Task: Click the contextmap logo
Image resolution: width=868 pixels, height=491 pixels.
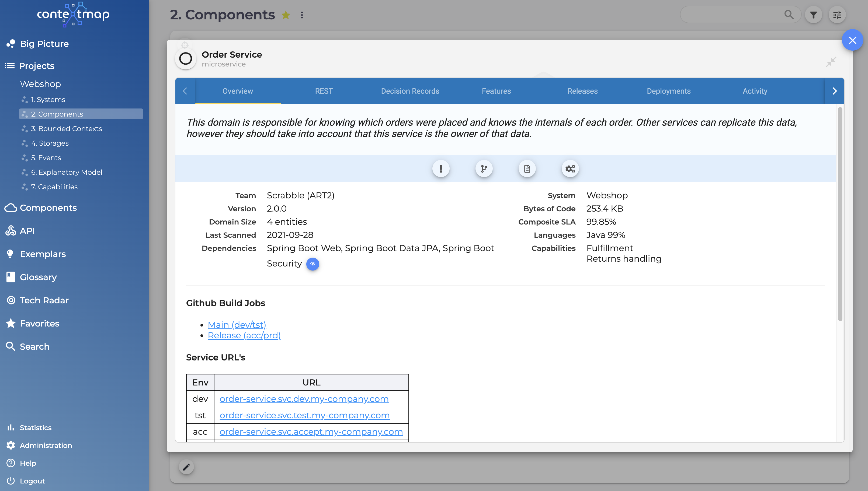Action: [73, 14]
